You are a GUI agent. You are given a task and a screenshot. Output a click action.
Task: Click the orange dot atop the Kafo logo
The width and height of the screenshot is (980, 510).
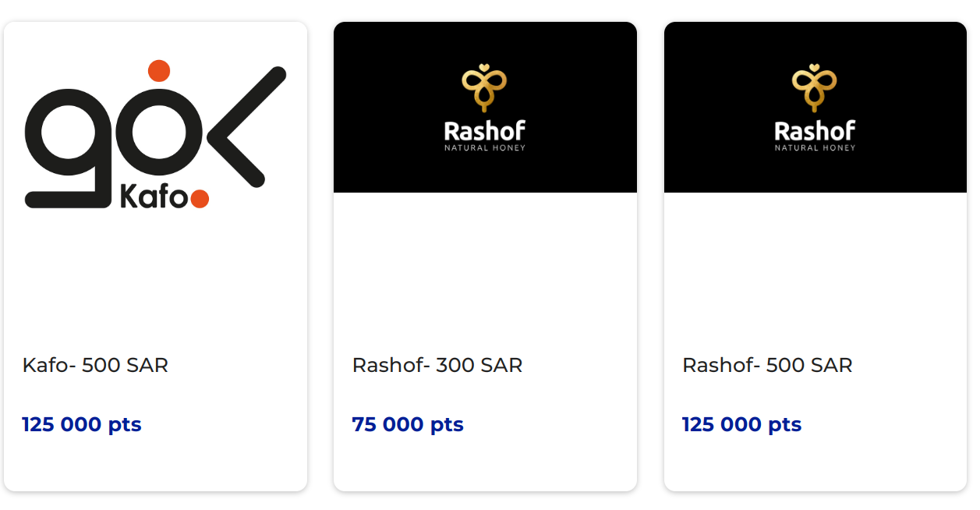pyautogui.click(x=159, y=70)
